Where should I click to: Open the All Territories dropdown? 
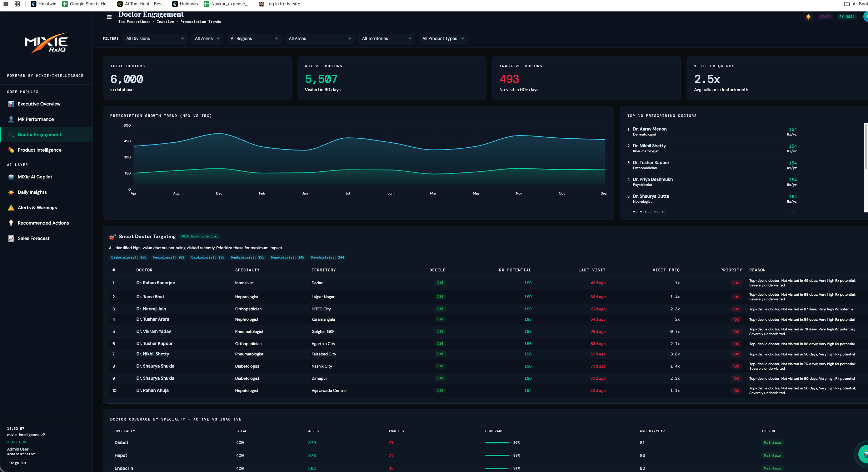(x=386, y=38)
